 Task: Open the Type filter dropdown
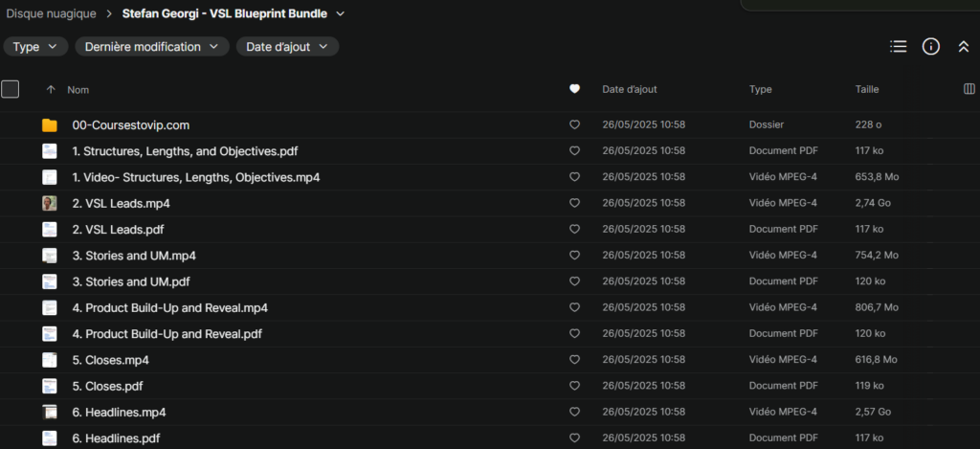click(36, 46)
